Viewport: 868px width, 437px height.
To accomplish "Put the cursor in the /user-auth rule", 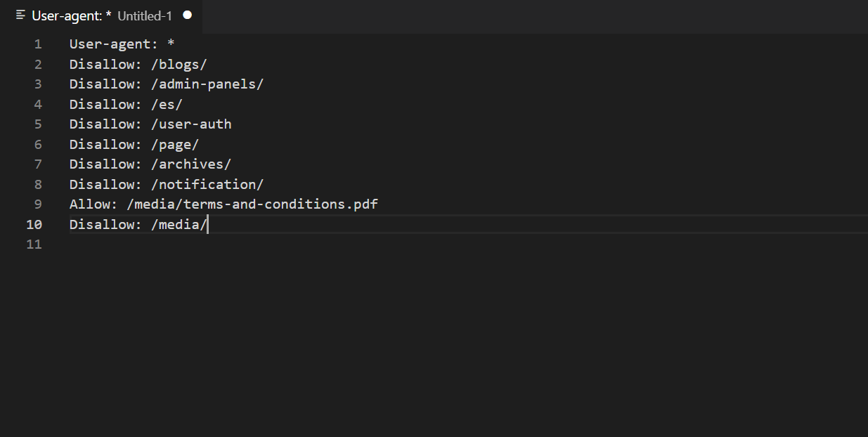I will [190, 124].
